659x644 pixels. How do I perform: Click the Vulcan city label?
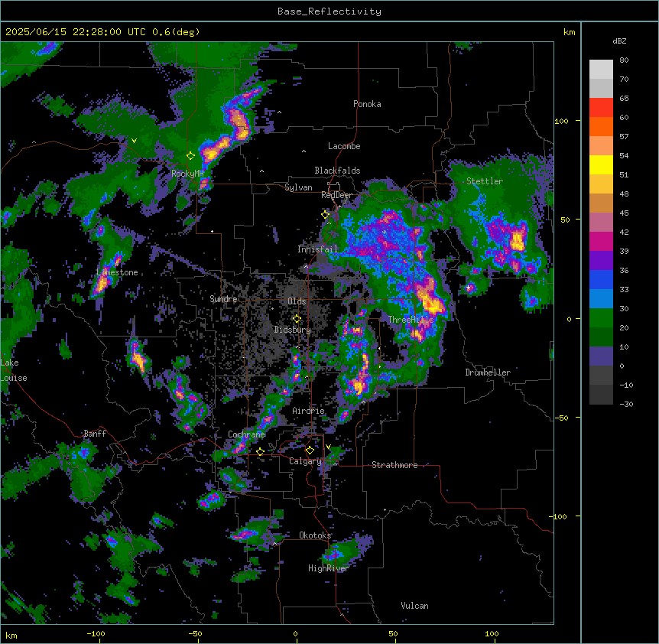click(415, 606)
